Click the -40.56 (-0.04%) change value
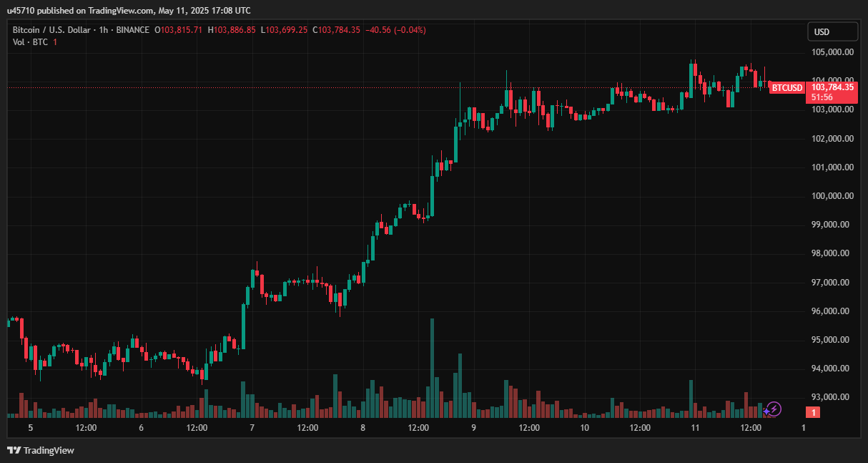868x463 pixels. pyautogui.click(x=395, y=30)
